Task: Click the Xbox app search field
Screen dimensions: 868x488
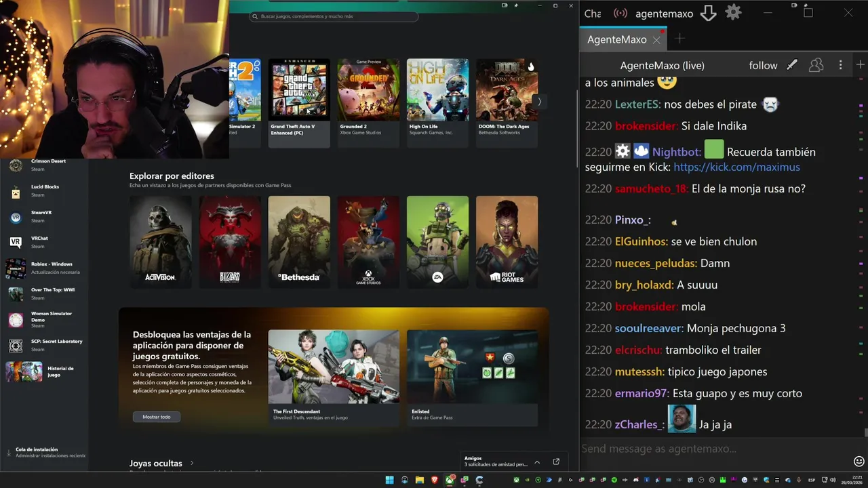Action: (x=334, y=16)
